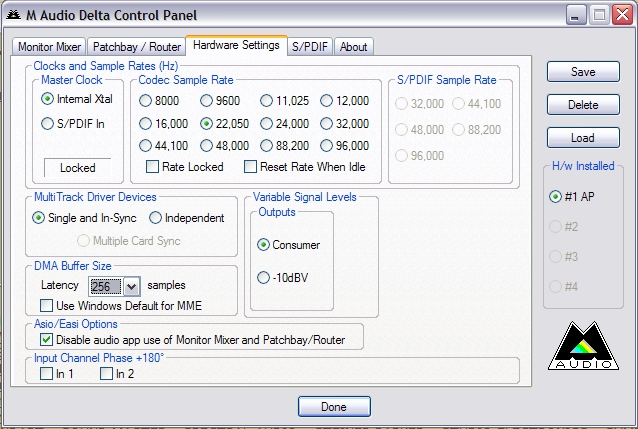This screenshot has height=429, width=638.
Task: Click the Locked status field
Action: click(x=77, y=168)
